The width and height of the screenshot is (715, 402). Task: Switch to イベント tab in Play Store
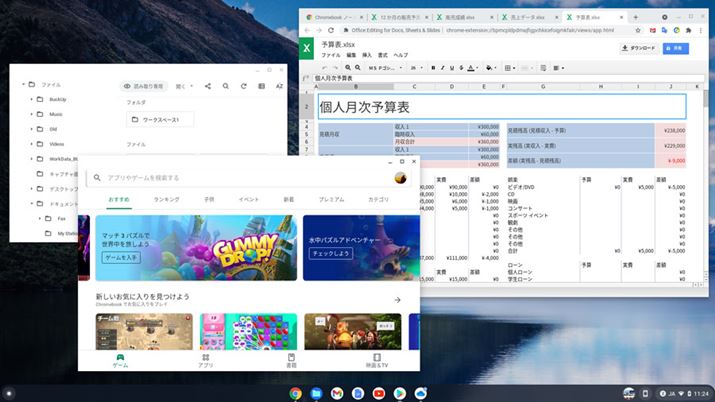(x=249, y=200)
